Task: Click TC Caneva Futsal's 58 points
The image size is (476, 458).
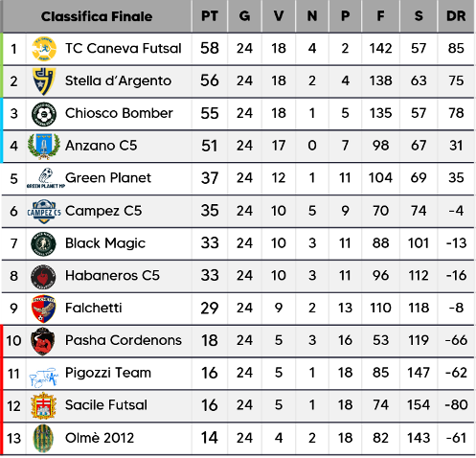Action: (210, 49)
